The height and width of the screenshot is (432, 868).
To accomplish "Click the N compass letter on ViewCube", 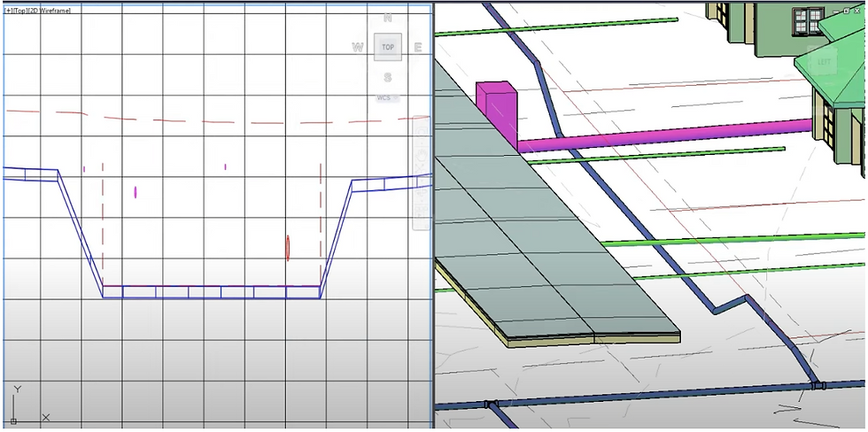I will tap(388, 18).
